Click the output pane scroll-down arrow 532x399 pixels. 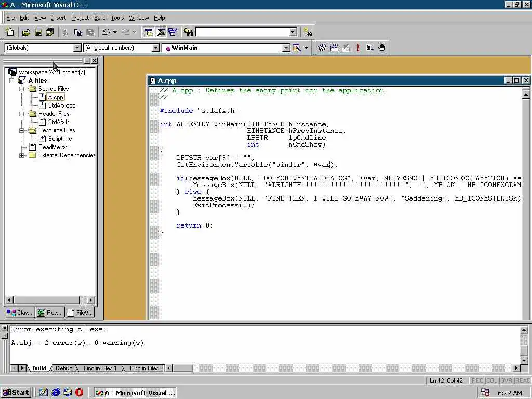pyautogui.click(x=524, y=360)
